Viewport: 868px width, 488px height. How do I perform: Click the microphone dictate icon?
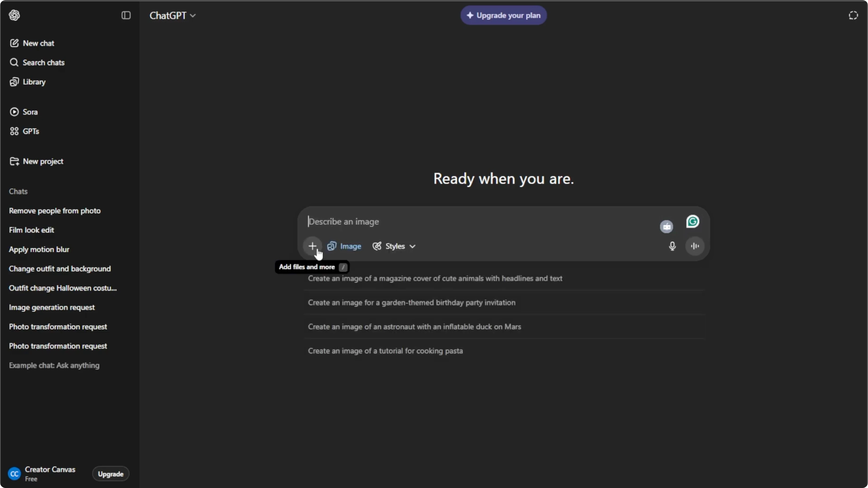pyautogui.click(x=672, y=246)
